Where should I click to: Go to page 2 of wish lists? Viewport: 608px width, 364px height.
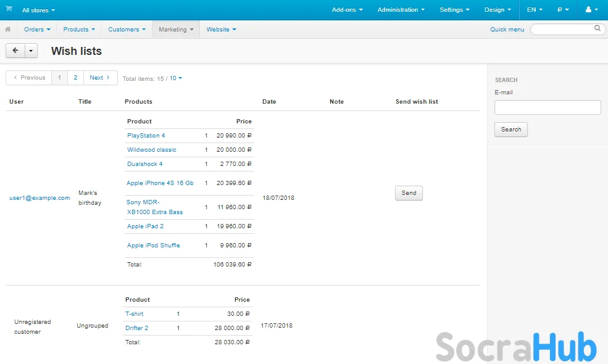(75, 78)
